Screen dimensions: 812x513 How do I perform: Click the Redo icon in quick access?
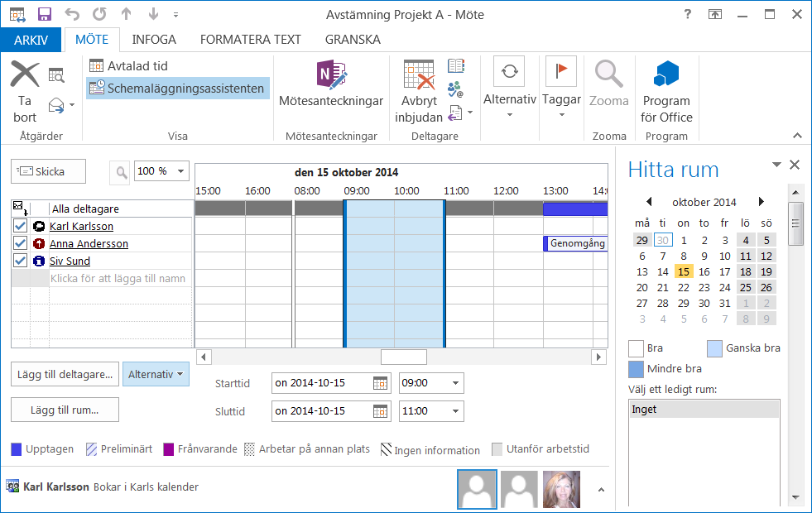99,15
